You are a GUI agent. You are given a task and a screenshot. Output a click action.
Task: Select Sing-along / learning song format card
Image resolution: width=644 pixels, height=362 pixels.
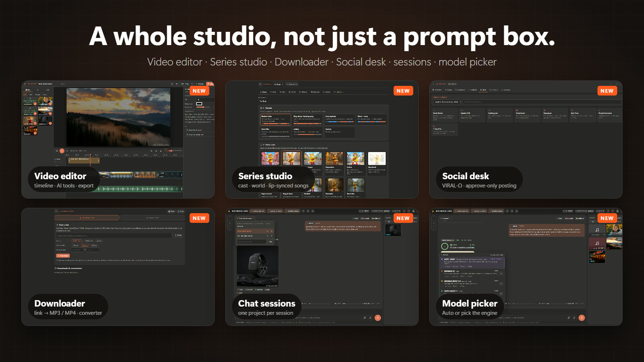coord(307,119)
